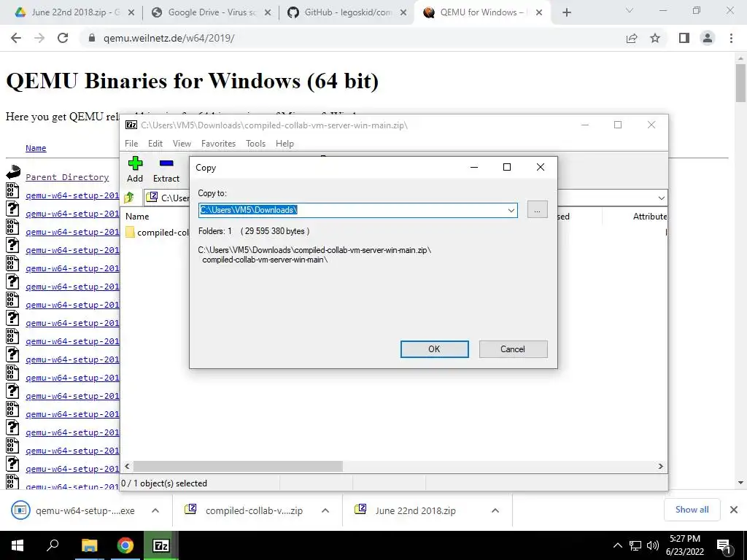The width and height of the screenshot is (747, 560).
Task: Open the 7-Zip Help menu
Action: tap(285, 144)
